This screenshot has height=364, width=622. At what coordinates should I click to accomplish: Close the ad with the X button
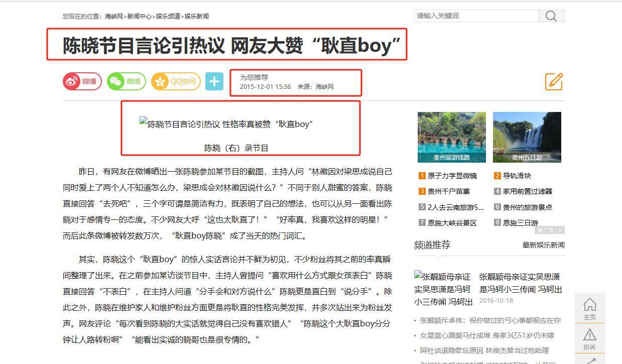560,230
